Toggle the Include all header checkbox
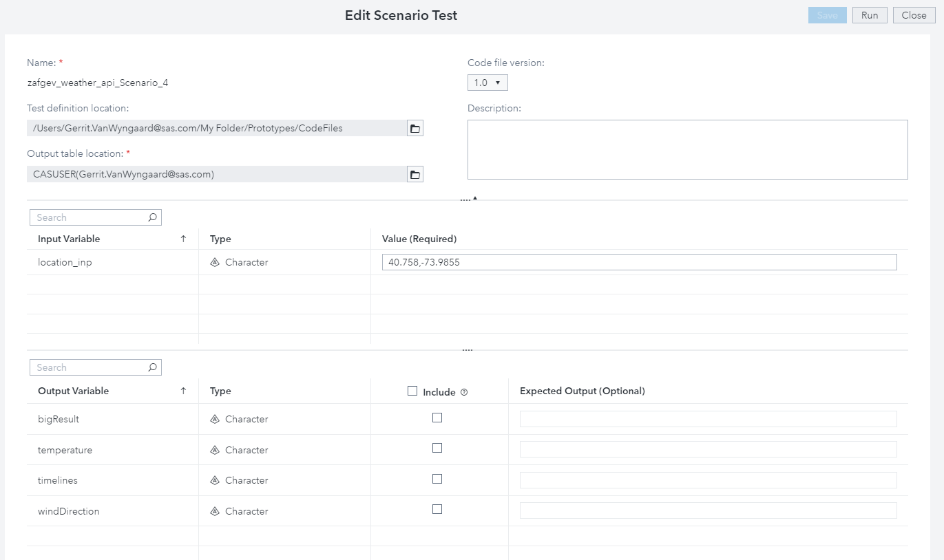 412,391
